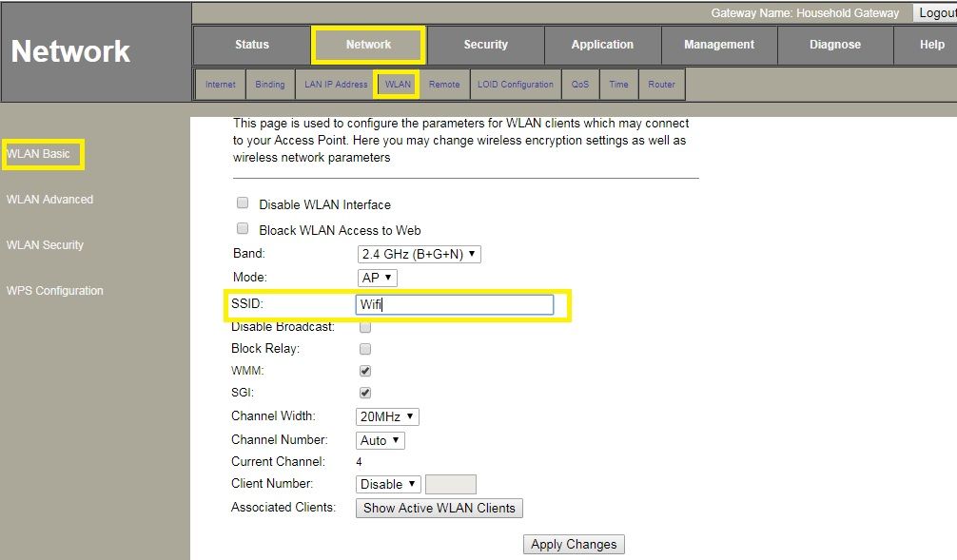Uncheck the WMM checkbox

(x=365, y=371)
